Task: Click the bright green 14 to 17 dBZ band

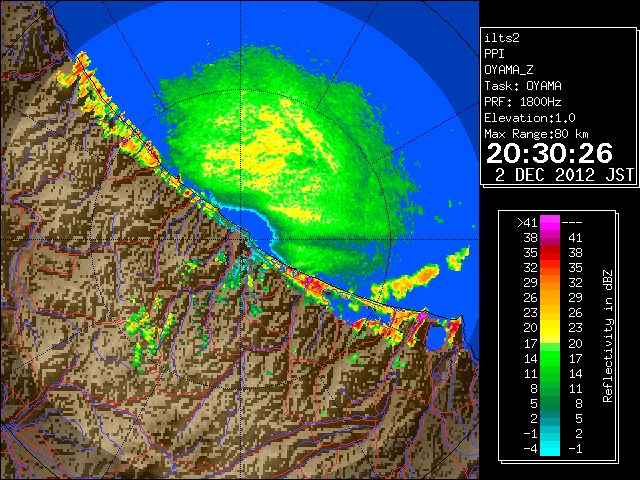Action: [x=550, y=358]
